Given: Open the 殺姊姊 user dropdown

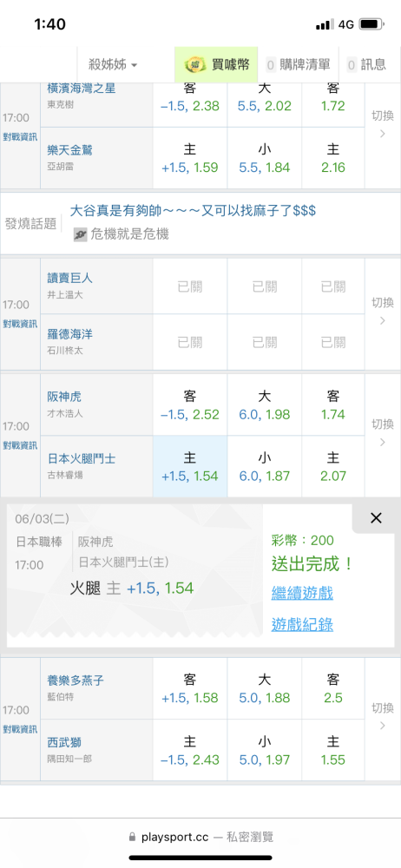Looking at the screenshot, I should [x=113, y=65].
